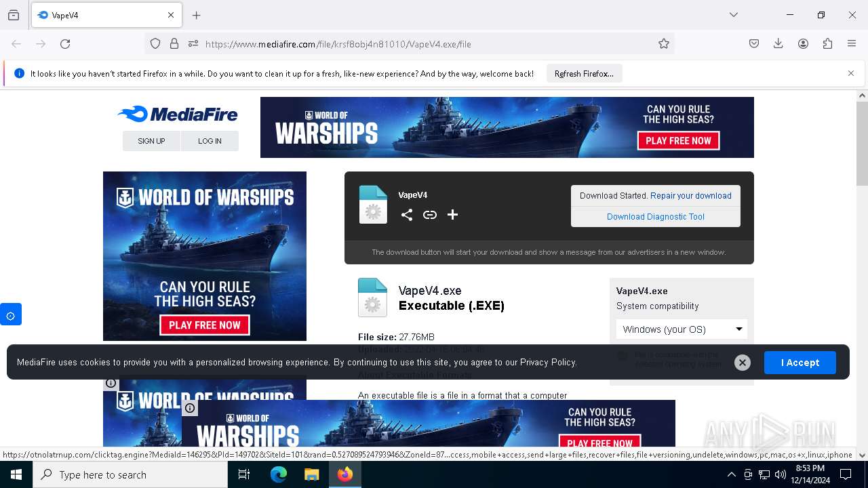
Task: Open Firefox downloads panel
Action: click(x=778, y=44)
